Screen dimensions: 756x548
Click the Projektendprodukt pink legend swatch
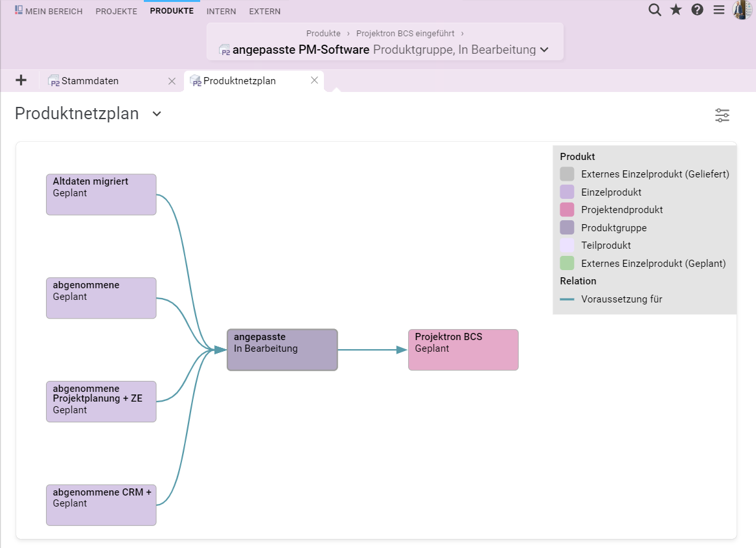pos(567,210)
